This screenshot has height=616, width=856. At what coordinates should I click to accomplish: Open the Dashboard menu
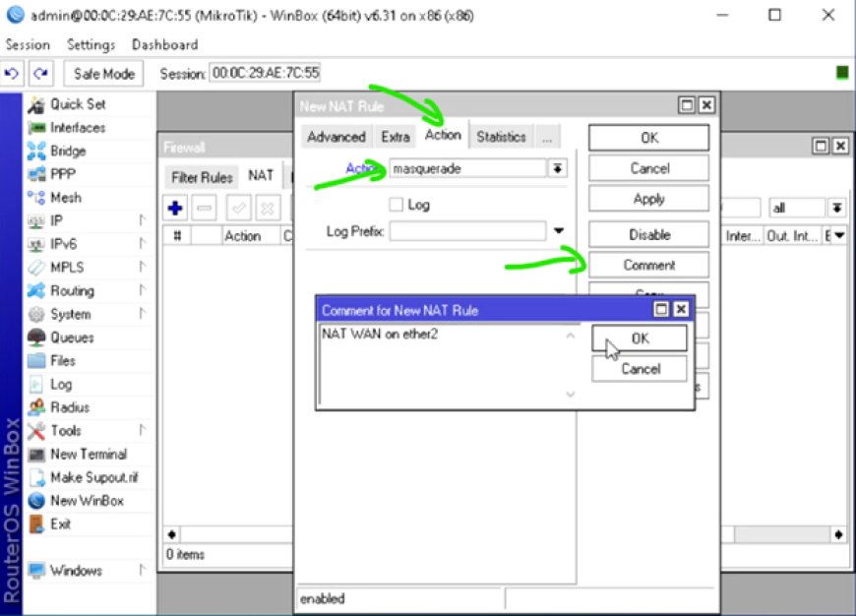pyautogui.click(x=165, y=45)
